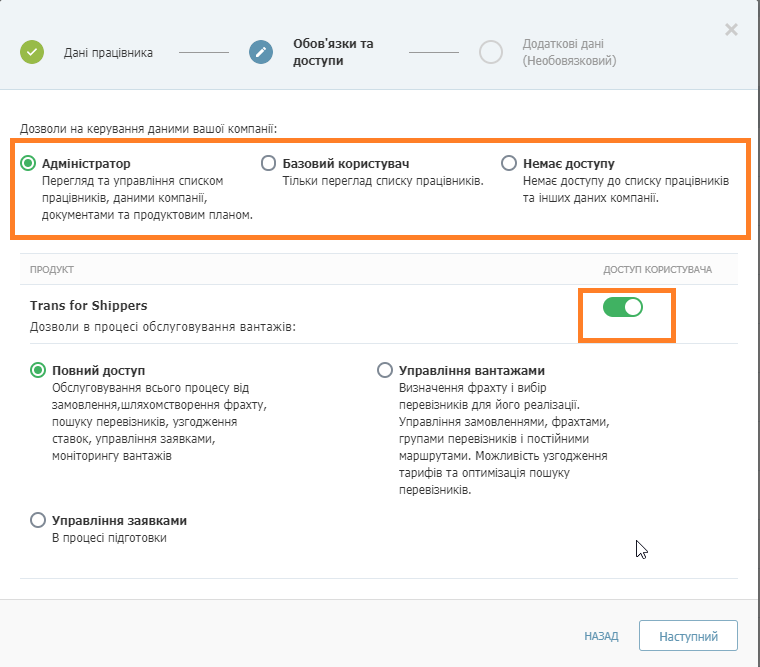
Task: Click the Адміністратор description text
Action: (x=147, y=198)
